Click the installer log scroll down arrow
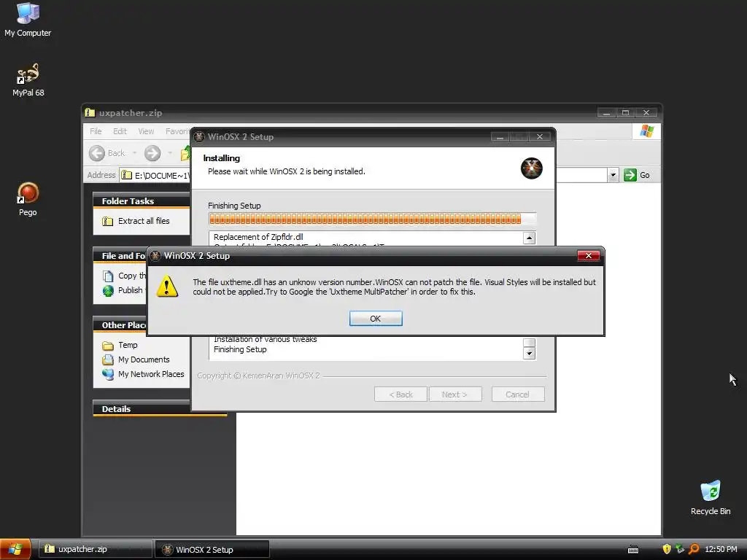Screen dimensions: 747x560 (529, 354)
